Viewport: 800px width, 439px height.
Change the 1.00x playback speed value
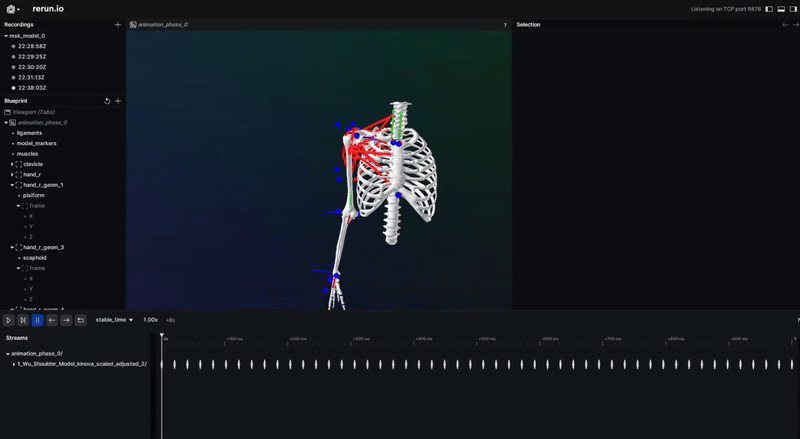[x=151, y=320]
